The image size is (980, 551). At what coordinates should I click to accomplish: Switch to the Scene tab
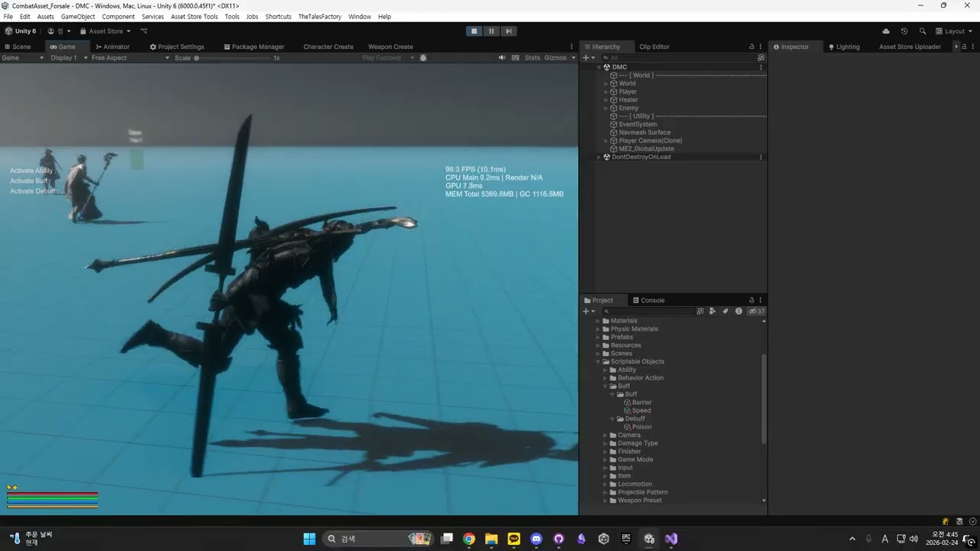pos(18,47)
